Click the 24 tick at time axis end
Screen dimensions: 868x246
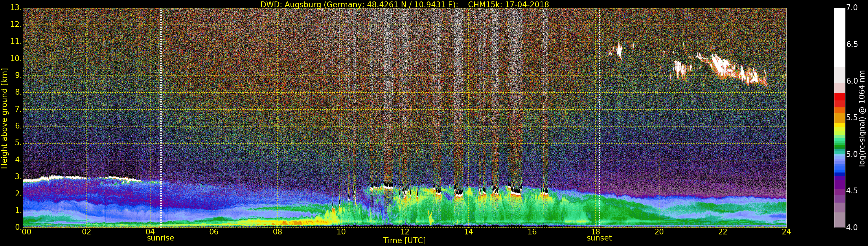tap(786, 232)
